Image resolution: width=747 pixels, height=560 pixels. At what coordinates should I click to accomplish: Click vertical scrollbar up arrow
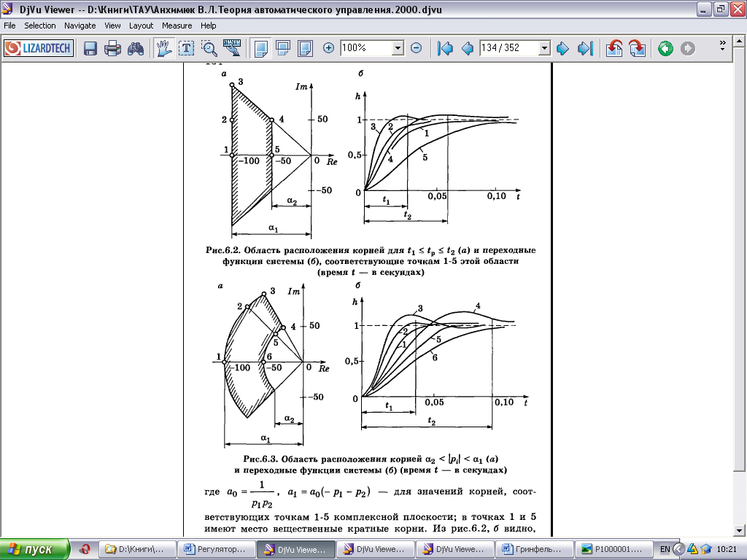(740, 42)
